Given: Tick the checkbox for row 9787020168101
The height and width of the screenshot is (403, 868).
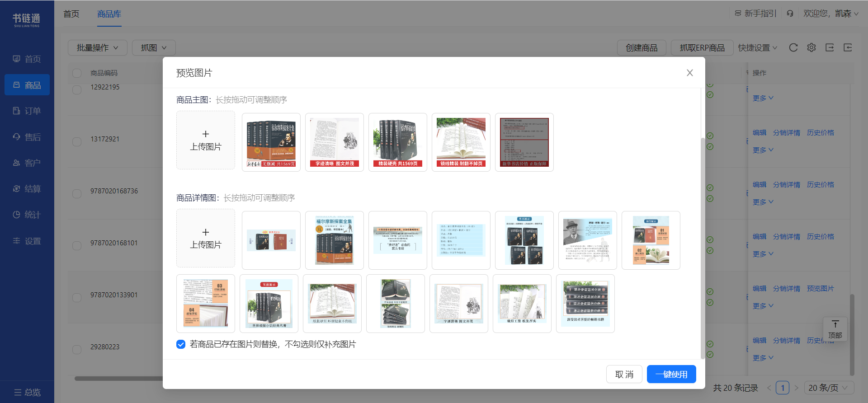Looking at the screenshot, I should [77, 245].
